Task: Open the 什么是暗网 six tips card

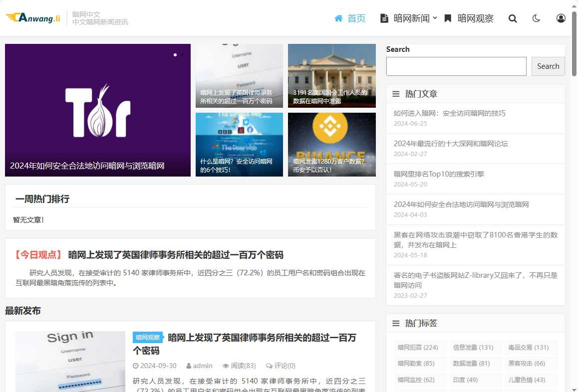Action: 239,145
